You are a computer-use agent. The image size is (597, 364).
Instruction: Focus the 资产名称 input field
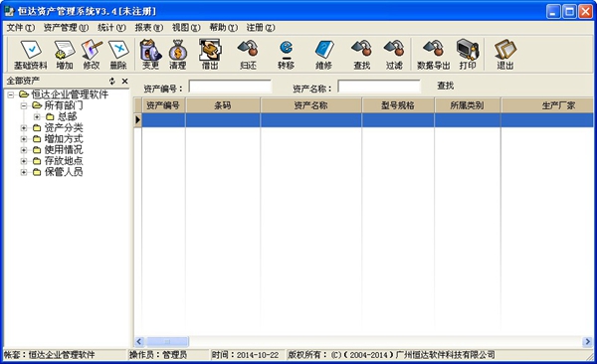379,87
